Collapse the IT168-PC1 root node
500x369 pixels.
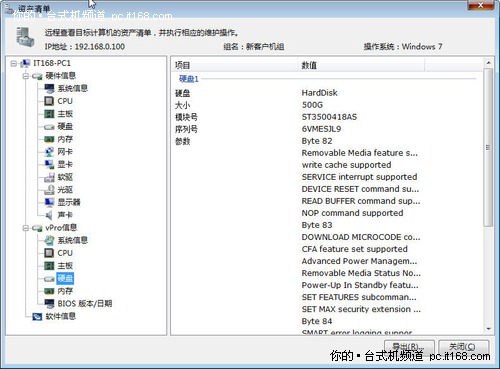click(x=13, y=63)
